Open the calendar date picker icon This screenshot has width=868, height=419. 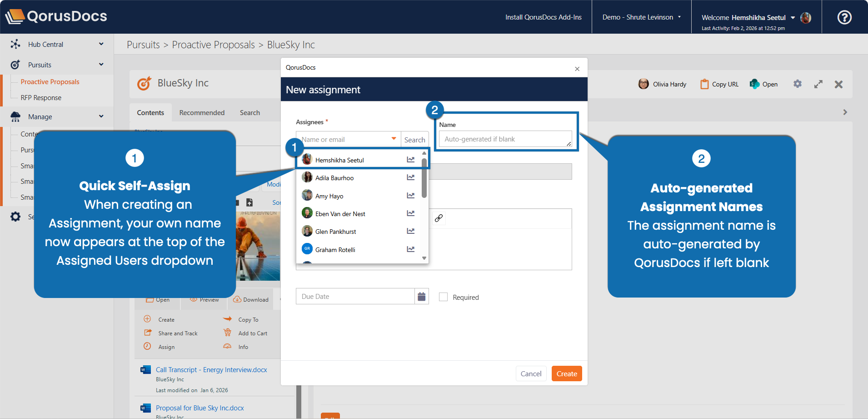tap(421, 297)
